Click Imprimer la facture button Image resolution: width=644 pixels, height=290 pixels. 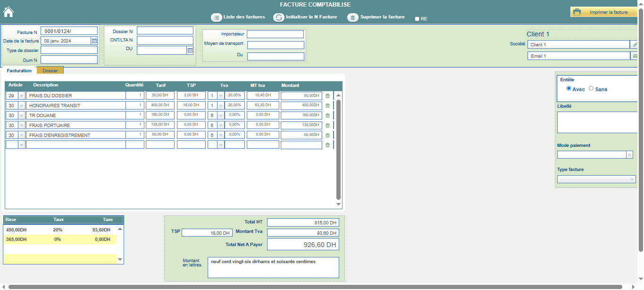click(603, 12)
